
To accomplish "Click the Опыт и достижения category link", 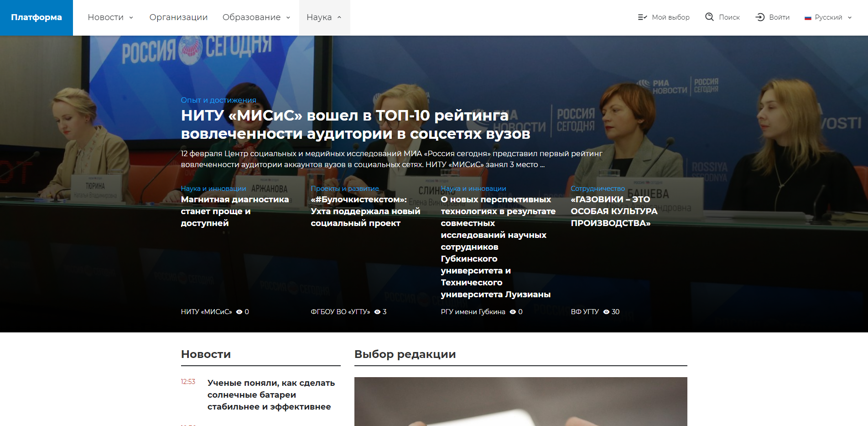I will coord(218,100).
